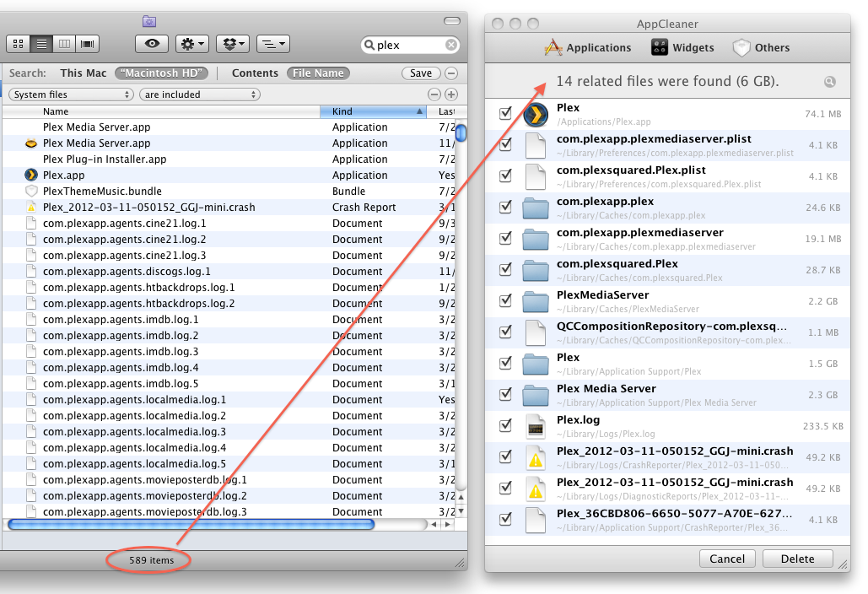Click the Finder vertical scroll thumb
The height and width of the screenshot is (594, 868).
461,132
